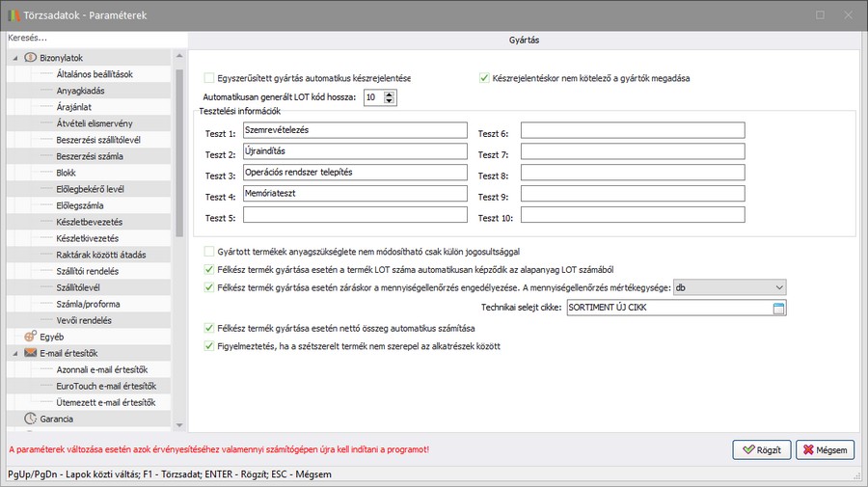Uncheck Készrejelentéskor nem kötelező a gyártók megadása

coord(485,78)
